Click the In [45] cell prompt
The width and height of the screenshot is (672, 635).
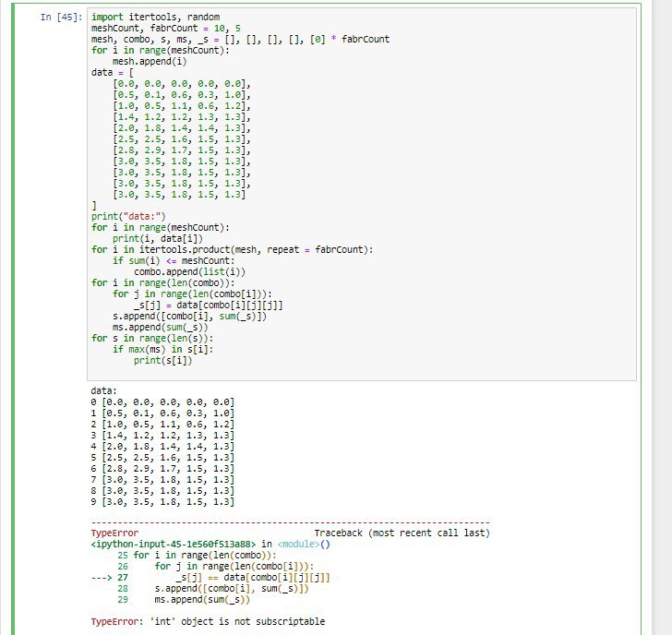click(x=62, y=18)
